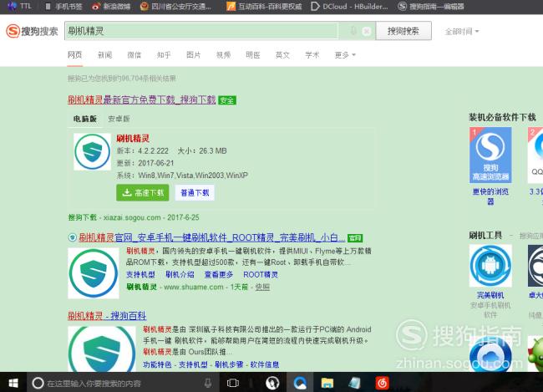The width and height of the screenshot is (543, 392).
Task: Switch to the 英文 tab
Action: [x=282, y=55]
